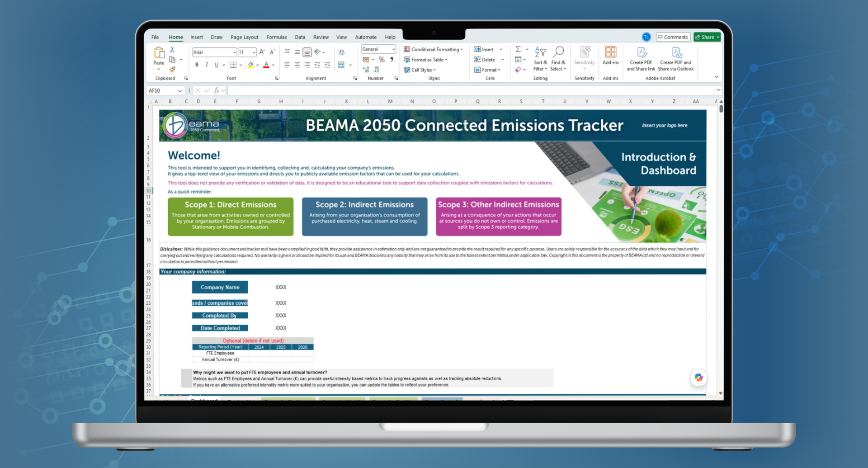Click the Accounting Number Format icon
Image resolution: width=868 pixels, height=468 pixels.
coord(366,59)
